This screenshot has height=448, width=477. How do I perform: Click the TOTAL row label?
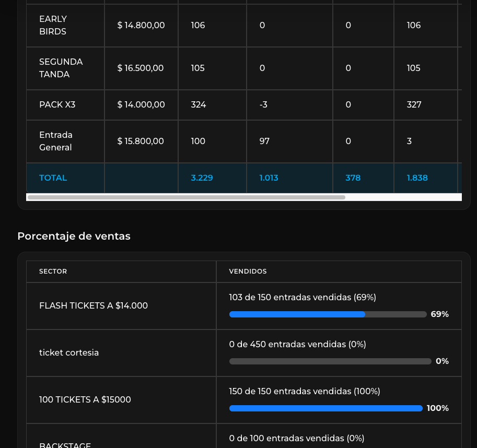tap(53, 178)
